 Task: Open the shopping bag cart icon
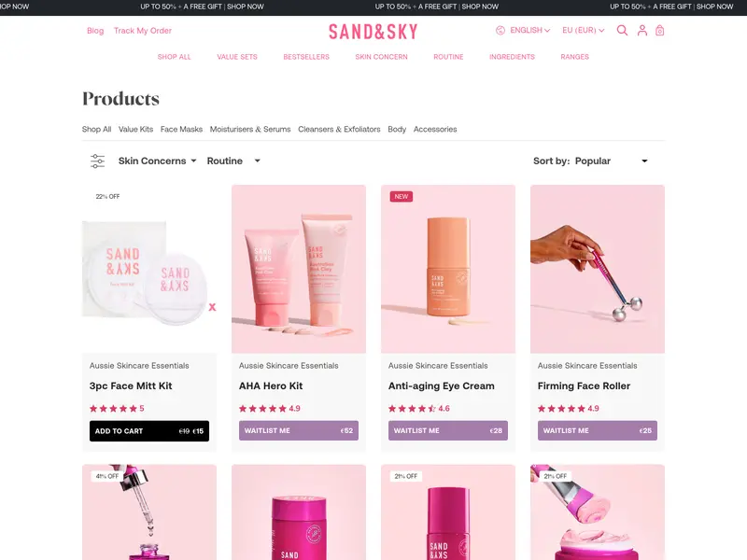tap(660, 31)
